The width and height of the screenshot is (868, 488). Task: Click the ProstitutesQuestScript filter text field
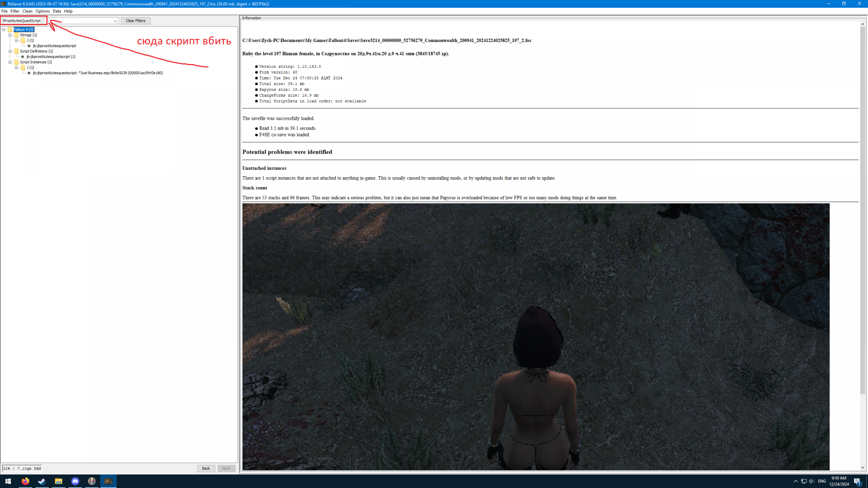(x=22, y=21)
